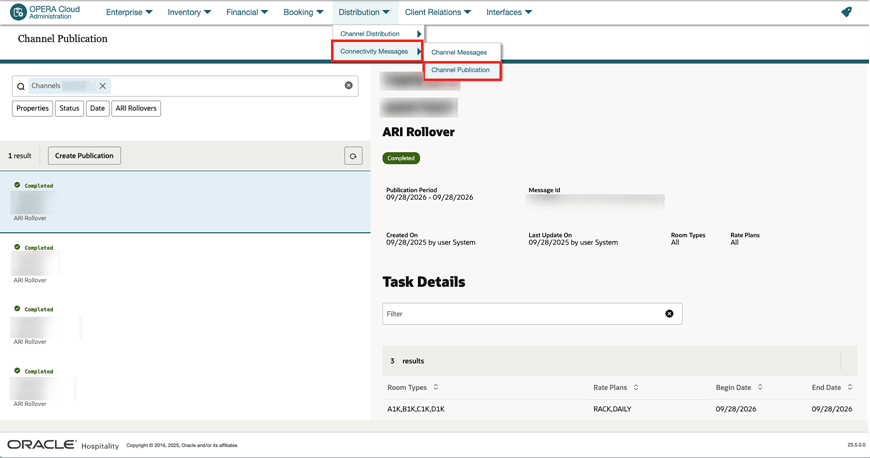Image resolution: width=870 pixels, height=458 pixels.
Task: Sort by Rate Plans column arrows
Action: coord(636,387)
